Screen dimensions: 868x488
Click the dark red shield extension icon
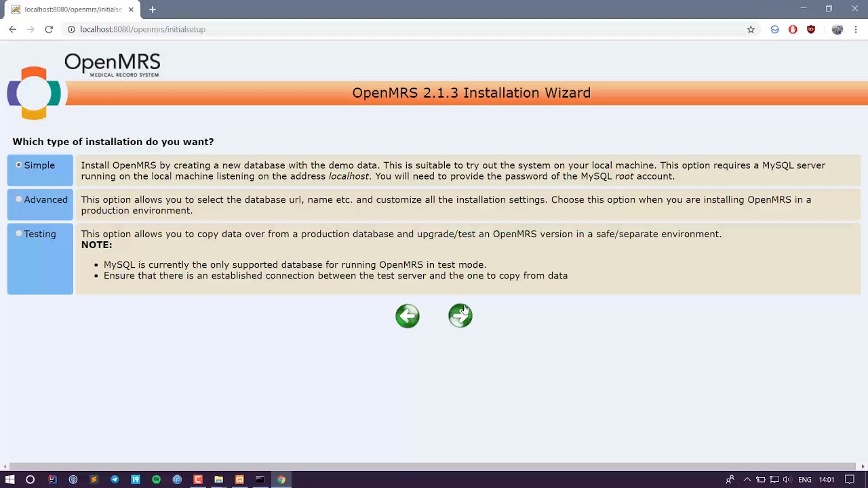pos(811,29)
